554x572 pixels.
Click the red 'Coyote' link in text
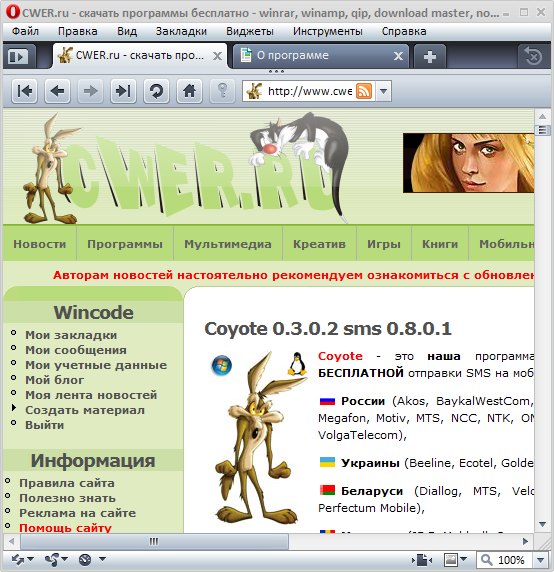pos(340,356)
